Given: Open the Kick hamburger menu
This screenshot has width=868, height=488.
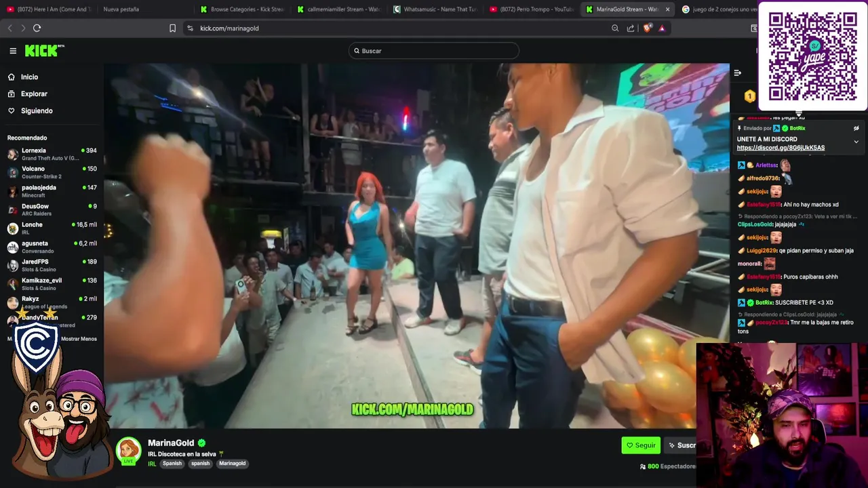Looking at the screenshot, I should [x=13, y=51].
